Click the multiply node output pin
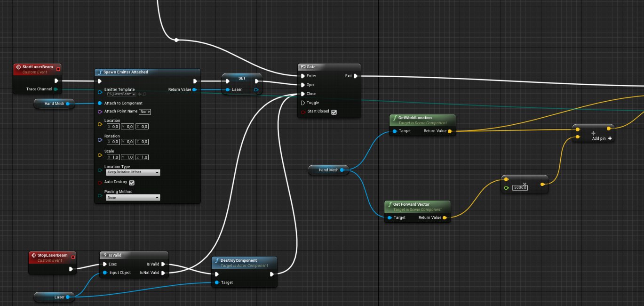Image resolution: width=644 pixels, height=306 pixels. [x=542, y=184]
